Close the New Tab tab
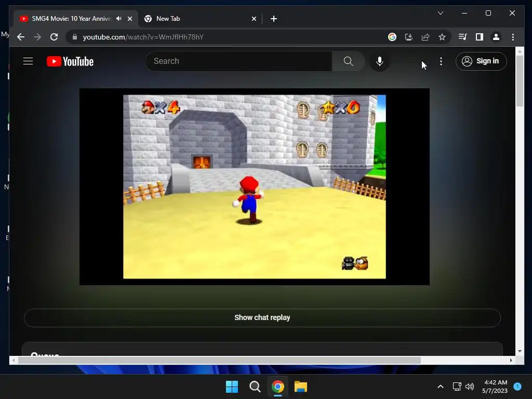 (x=254, y=19)
